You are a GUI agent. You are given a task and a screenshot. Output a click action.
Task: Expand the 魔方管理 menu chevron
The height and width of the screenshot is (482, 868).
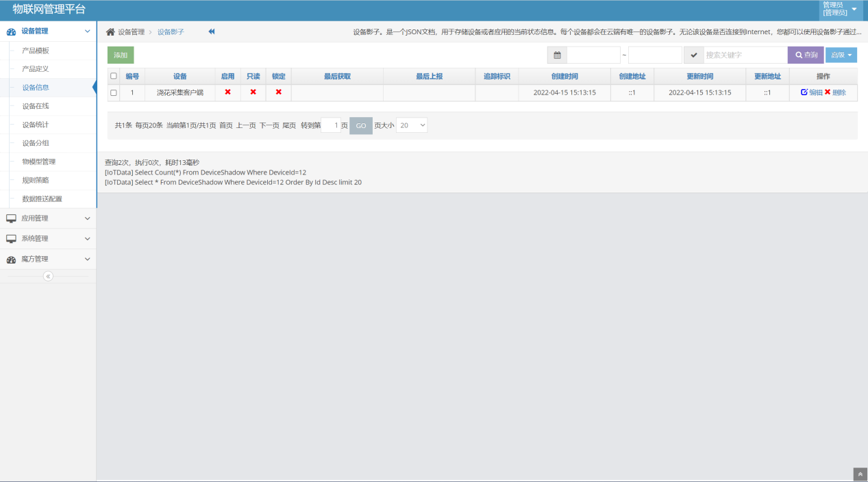coord(87,259)
